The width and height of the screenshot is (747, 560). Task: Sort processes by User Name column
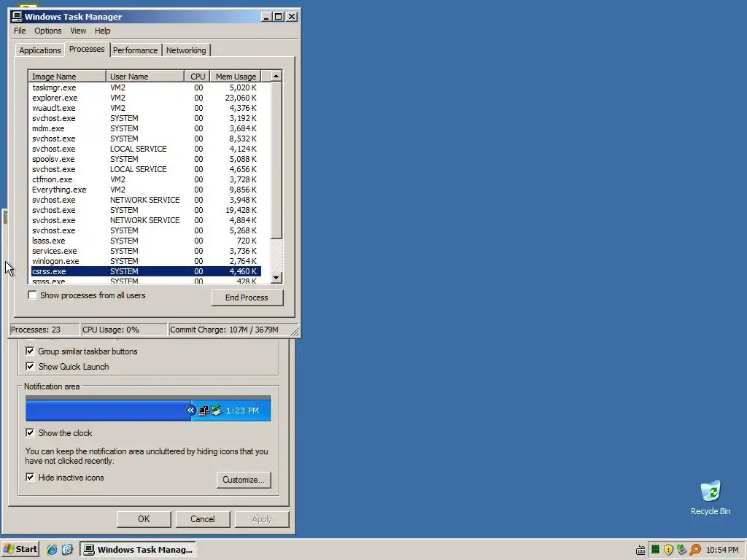point(145,76)
